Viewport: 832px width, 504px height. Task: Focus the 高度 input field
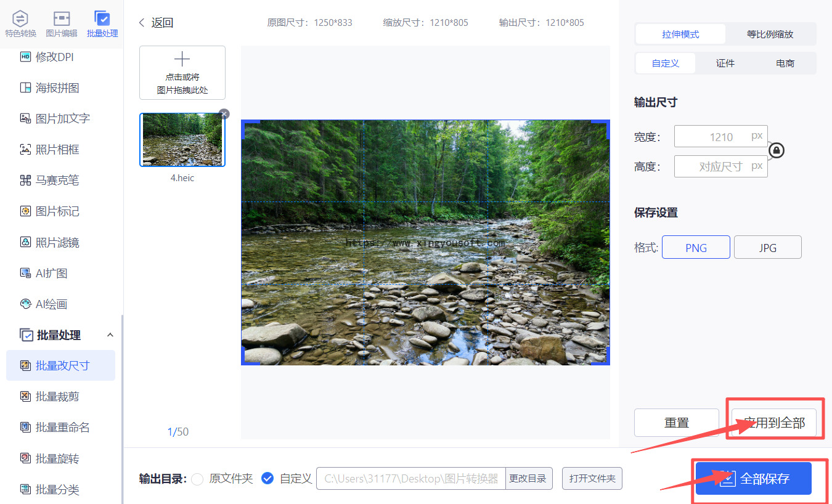point(721,166)
